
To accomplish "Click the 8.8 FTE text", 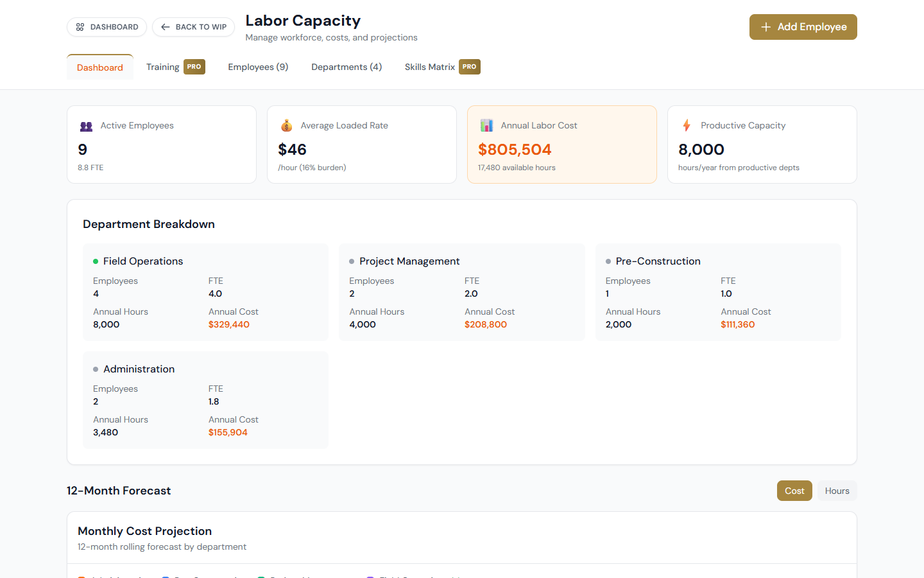I will pyautogui.click(x=90, y=168).
